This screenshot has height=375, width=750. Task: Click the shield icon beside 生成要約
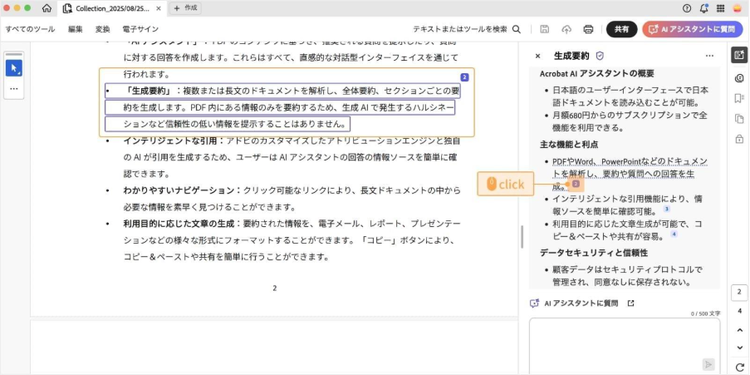coord(600,56)
